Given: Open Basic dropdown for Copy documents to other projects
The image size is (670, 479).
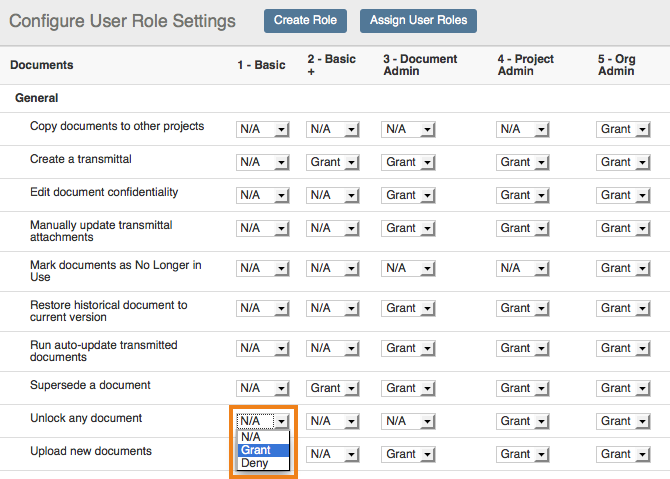Looking at the screenshot, I should pos(262,129).
